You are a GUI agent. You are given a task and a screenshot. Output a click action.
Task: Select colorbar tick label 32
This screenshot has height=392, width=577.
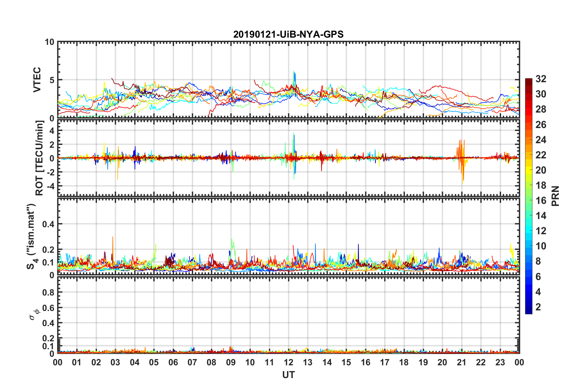(x=541, y=79)
